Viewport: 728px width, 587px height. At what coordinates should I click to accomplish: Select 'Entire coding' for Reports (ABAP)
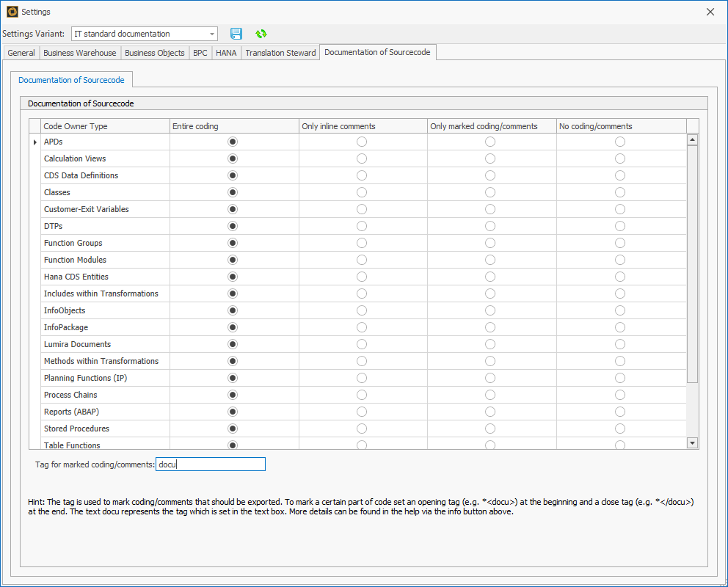point(233,412)
